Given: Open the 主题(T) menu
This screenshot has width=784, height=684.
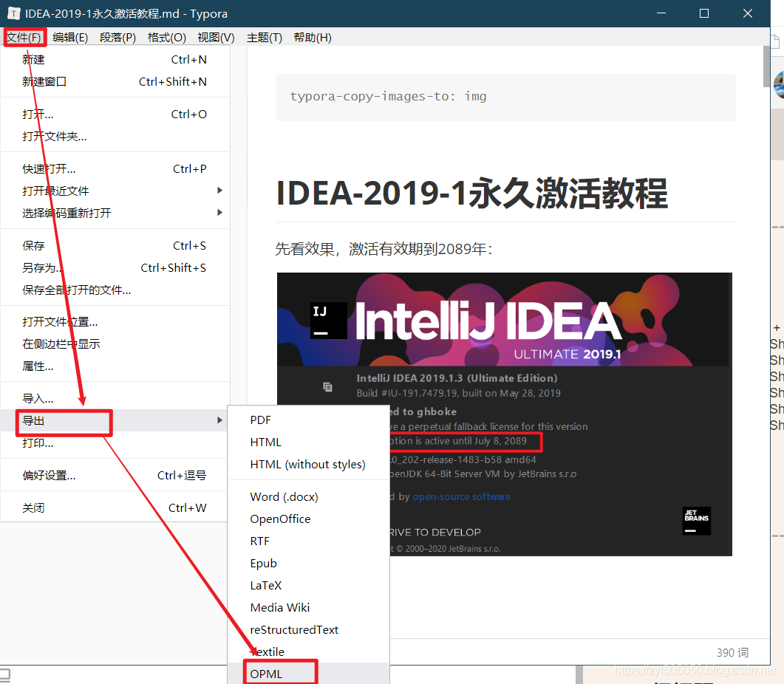Looking at the screenshot, I should [264, 38].
